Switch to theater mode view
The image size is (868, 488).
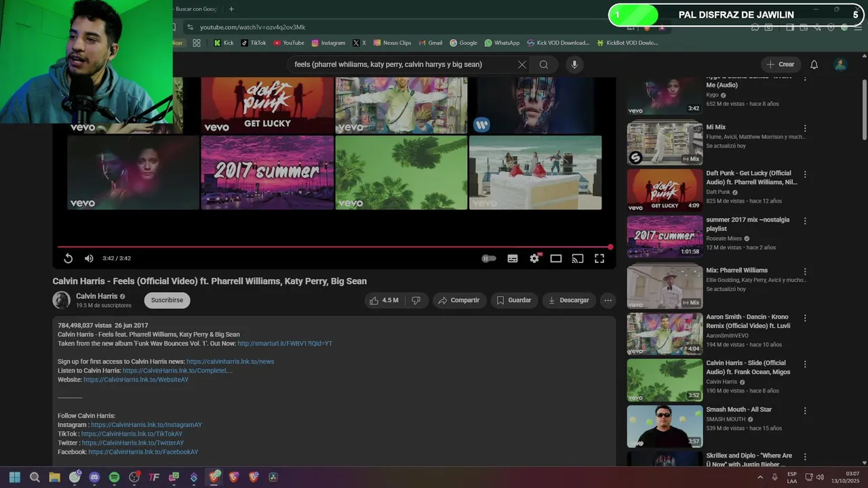pyautogui.click(x=556, y=258)
